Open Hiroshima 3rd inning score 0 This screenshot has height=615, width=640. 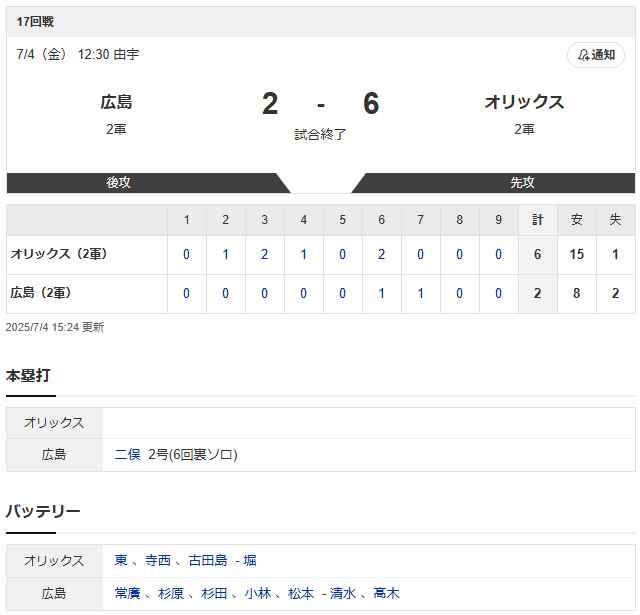tap(264, 293)
